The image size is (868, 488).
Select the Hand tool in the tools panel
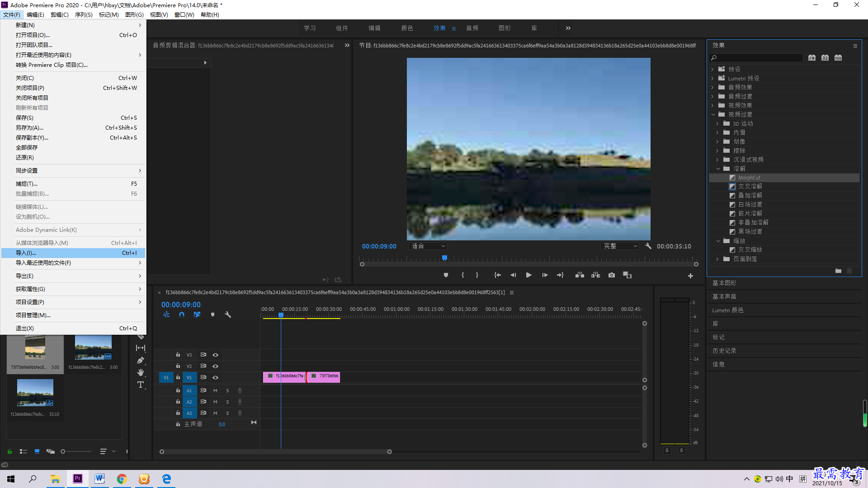pos(141,372)
